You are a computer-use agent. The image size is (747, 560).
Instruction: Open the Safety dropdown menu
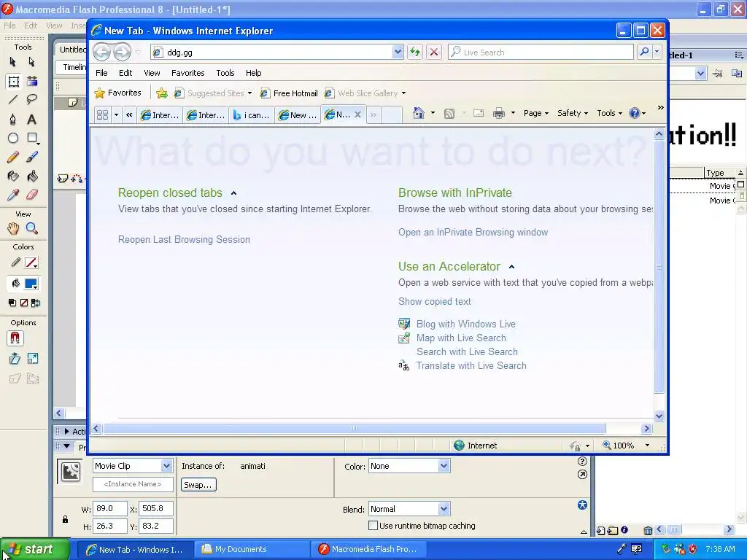pyautogui.click(x=573, y=113)
